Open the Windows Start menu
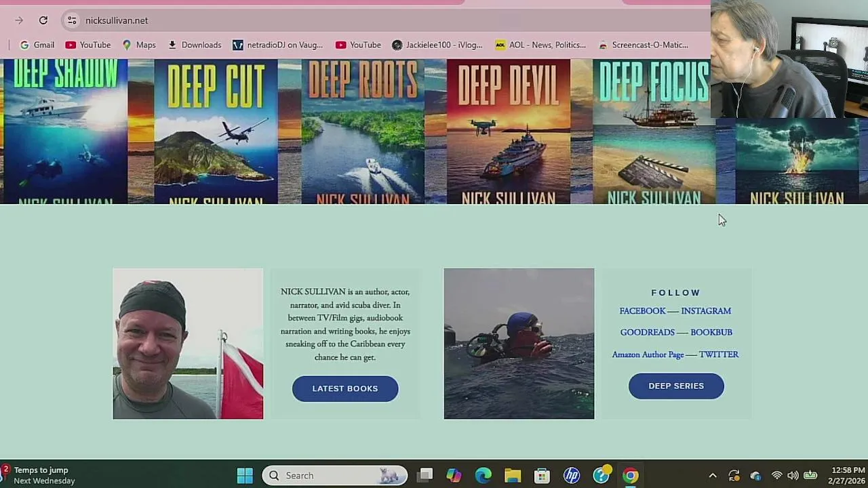Screen dimensions: 868x488 click(245, 476)
